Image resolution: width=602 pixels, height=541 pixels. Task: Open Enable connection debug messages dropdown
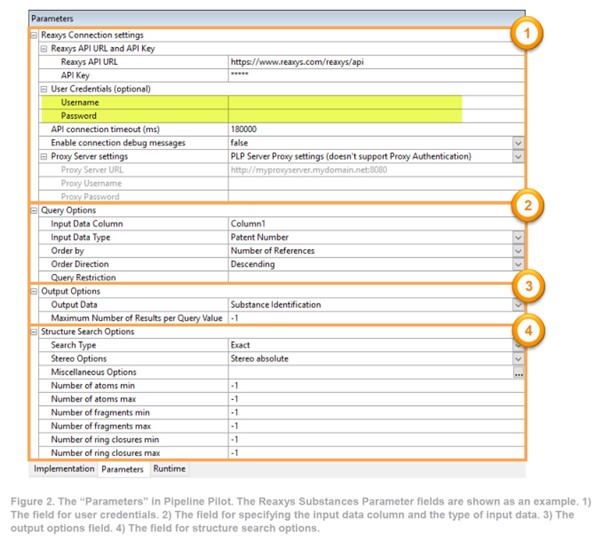(x=518, y=143)
